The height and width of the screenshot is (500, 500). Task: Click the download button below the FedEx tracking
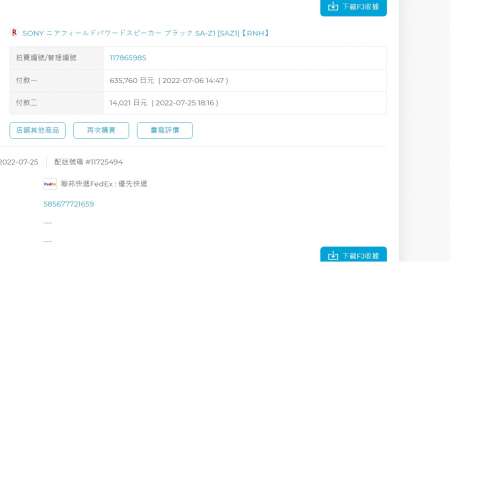coord(353,255)
